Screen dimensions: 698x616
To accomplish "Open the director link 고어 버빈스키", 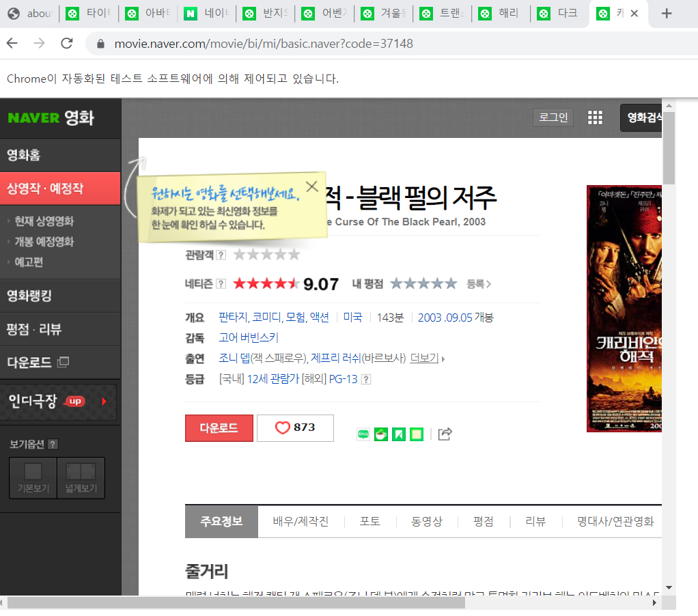I will tap(249, 338).
